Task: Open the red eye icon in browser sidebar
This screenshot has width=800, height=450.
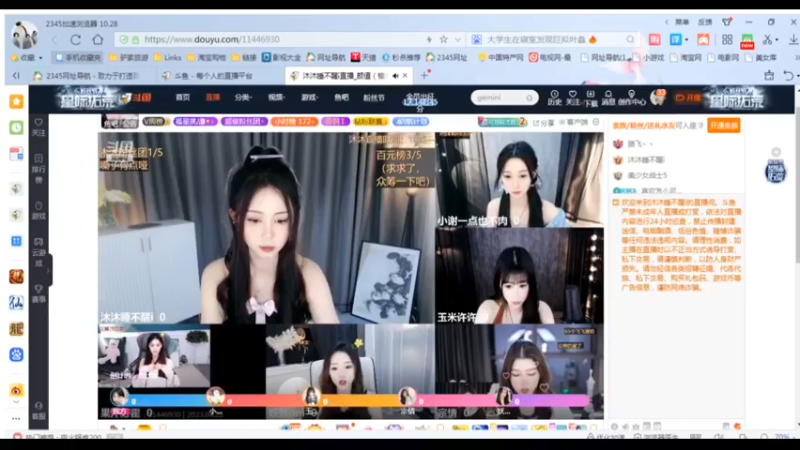Action: [x=16, y=390]
